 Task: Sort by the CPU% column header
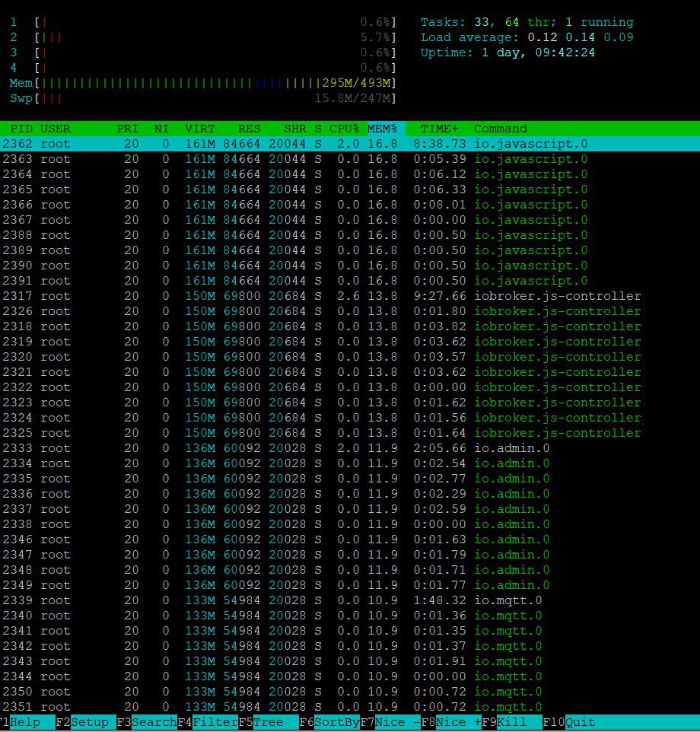pyautogui.click(x=345, y=129)
